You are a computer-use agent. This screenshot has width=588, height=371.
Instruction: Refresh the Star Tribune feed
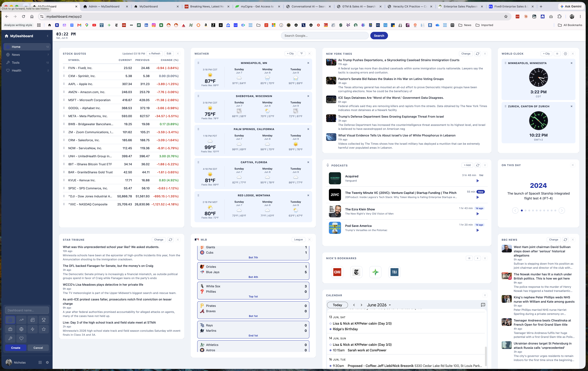170,240
